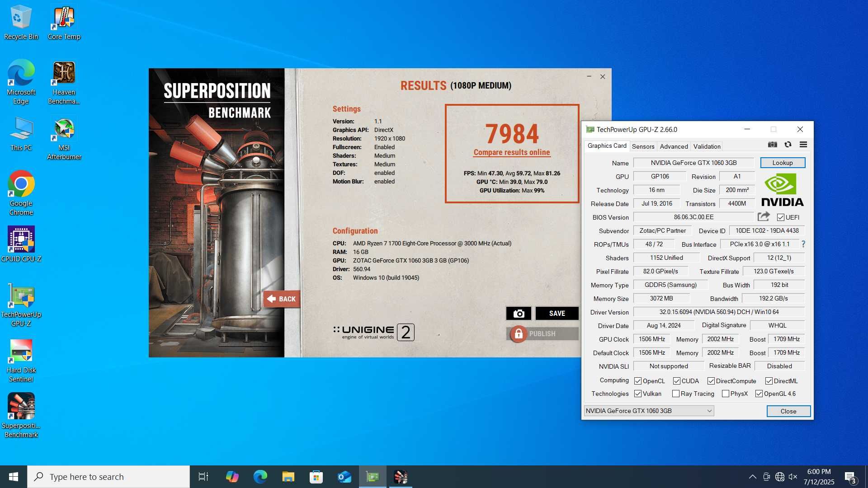Open the GPU-Z hamburger menu
This screenshot has width=868, height=488.
(803, 145)
